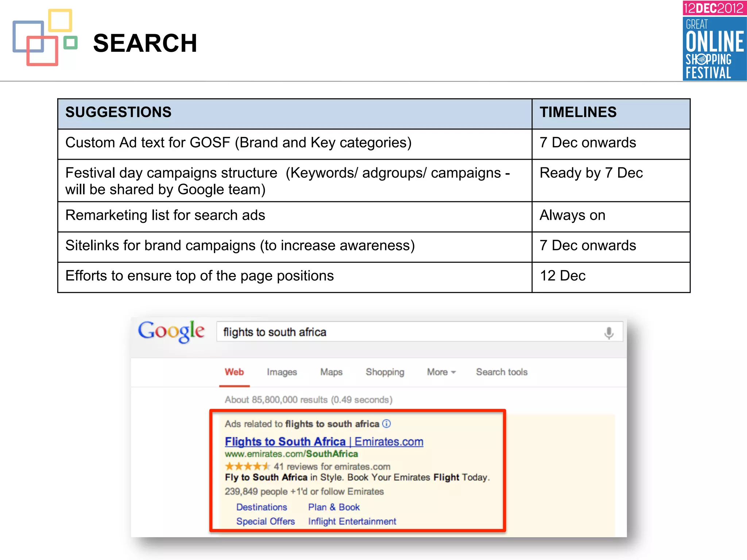Click the colored squares slide logo
This screenshot has width=747, height=560.
click(x=45, y=38)
